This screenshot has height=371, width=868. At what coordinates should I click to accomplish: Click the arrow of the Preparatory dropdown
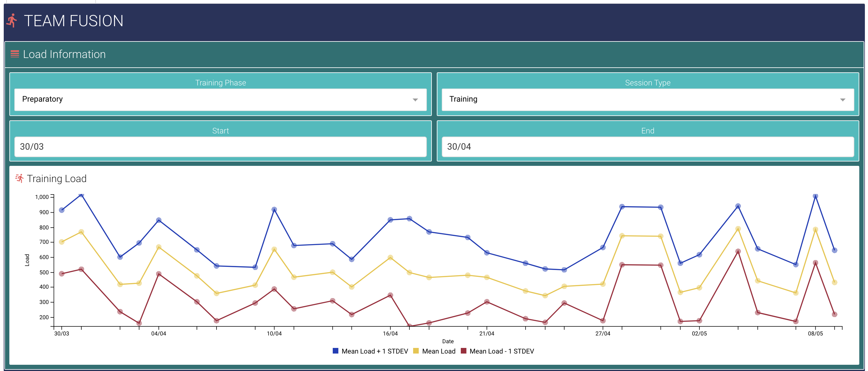point(415,100)
